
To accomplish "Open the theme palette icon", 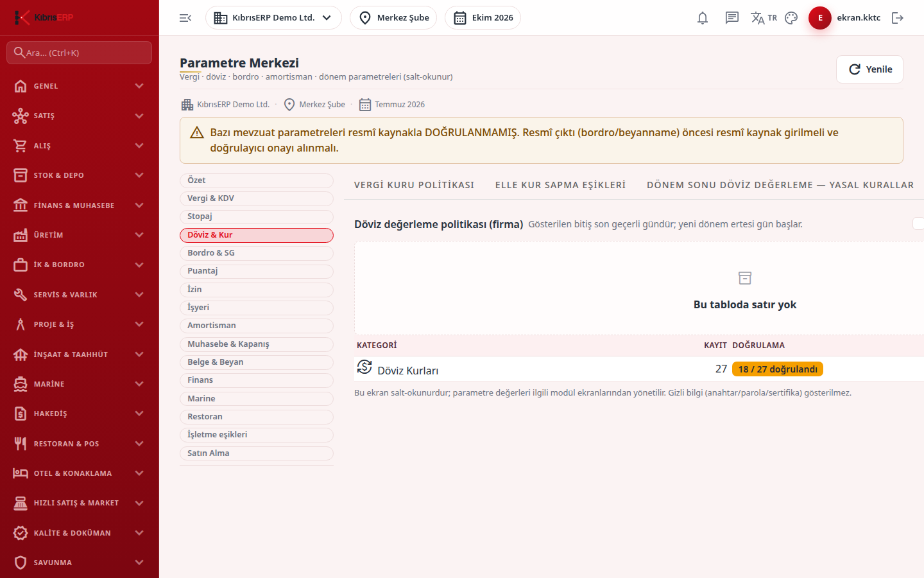I will 791,18.
